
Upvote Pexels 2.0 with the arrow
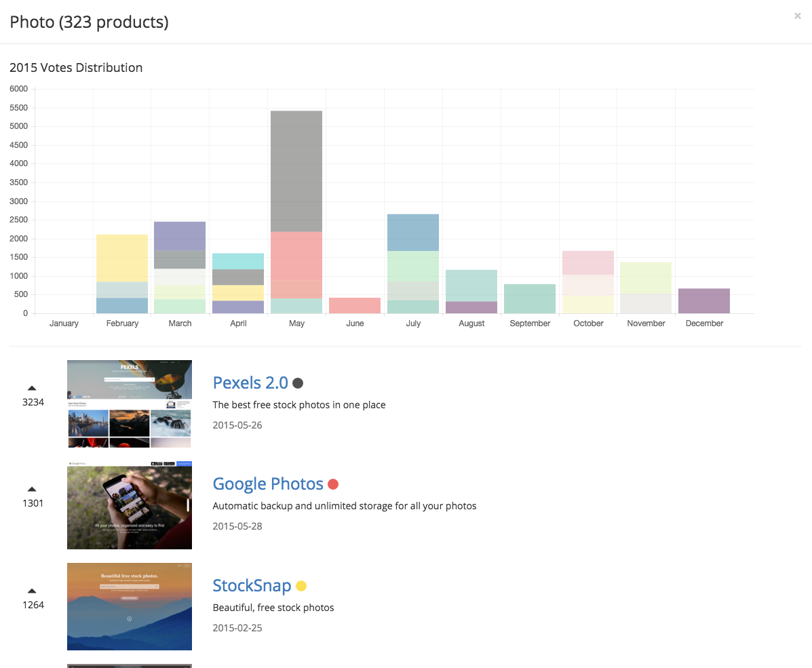32,388
